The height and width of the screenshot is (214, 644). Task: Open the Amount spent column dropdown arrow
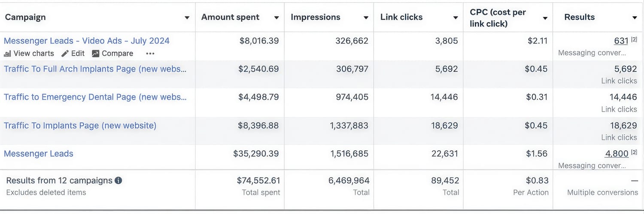tap(276, 18)
